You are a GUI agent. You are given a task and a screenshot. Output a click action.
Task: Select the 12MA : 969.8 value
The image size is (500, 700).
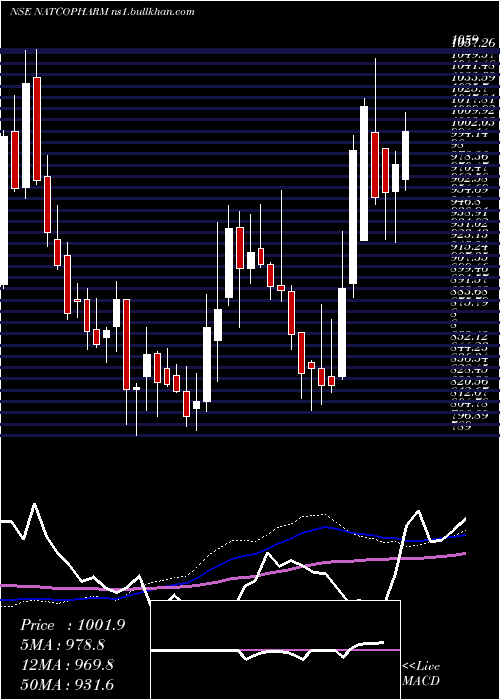[x=67, y=664]
